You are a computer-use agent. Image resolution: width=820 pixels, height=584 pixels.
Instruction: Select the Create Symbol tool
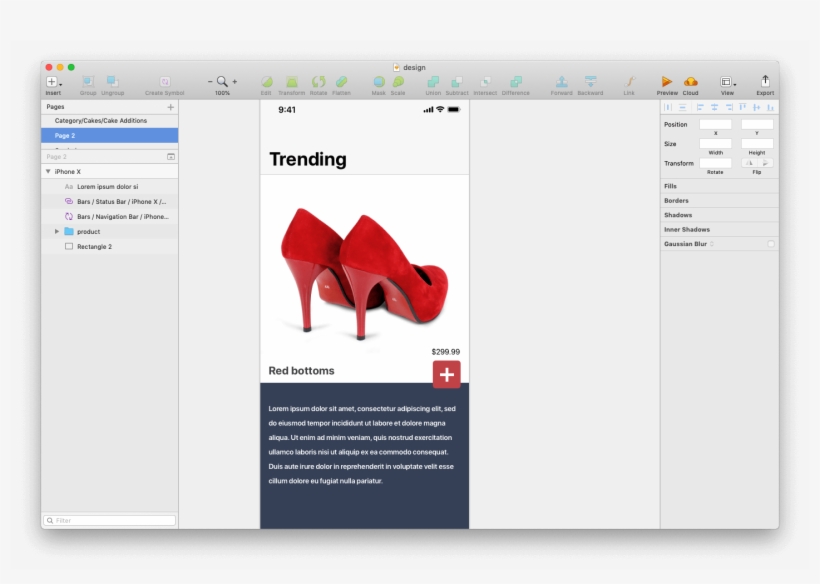point(164,82)
